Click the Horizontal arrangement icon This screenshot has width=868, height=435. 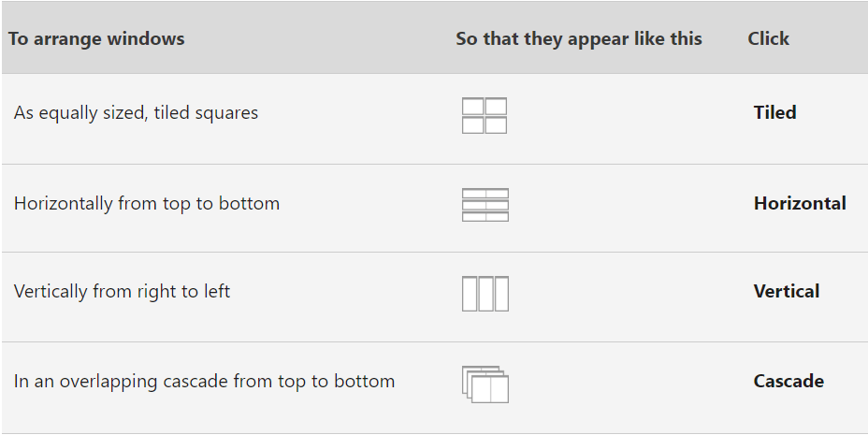pyautogui.click(x=485, y=205)
